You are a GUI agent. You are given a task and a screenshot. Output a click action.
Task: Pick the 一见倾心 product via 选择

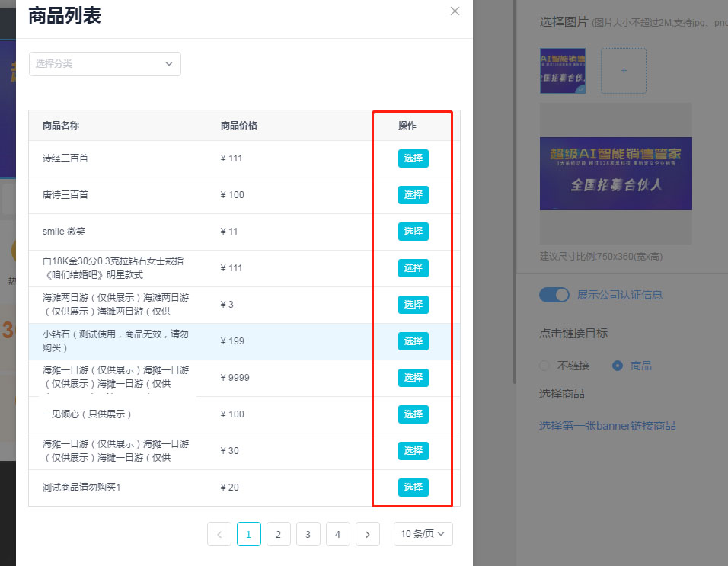413,414
